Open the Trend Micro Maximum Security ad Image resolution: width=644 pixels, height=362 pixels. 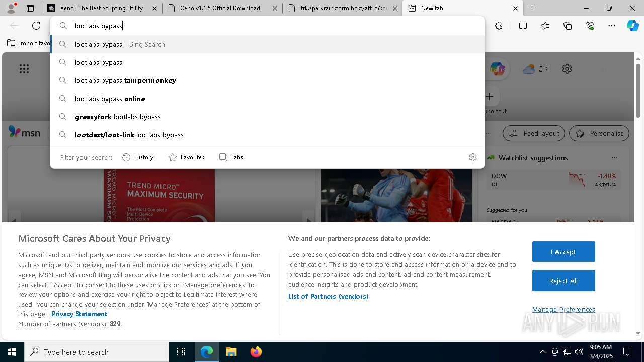pos(159,195)
